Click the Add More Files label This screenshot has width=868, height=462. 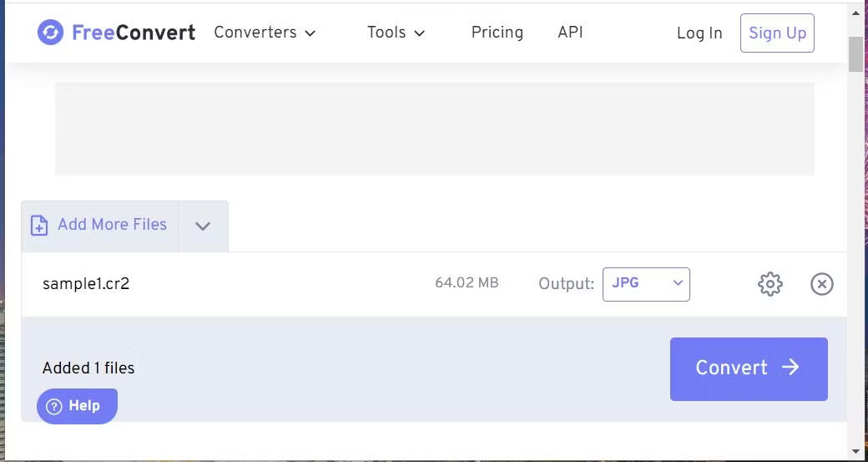(112, 225)
